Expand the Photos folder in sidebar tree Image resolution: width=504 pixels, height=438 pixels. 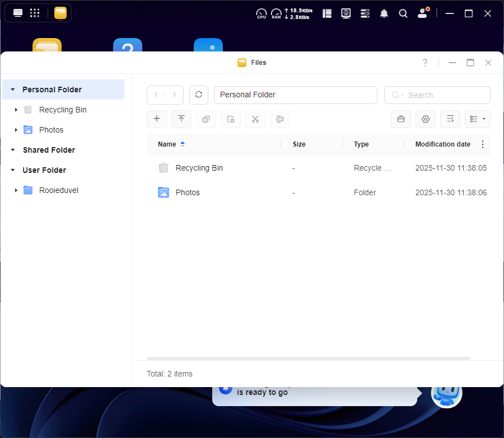click(16, 130)
